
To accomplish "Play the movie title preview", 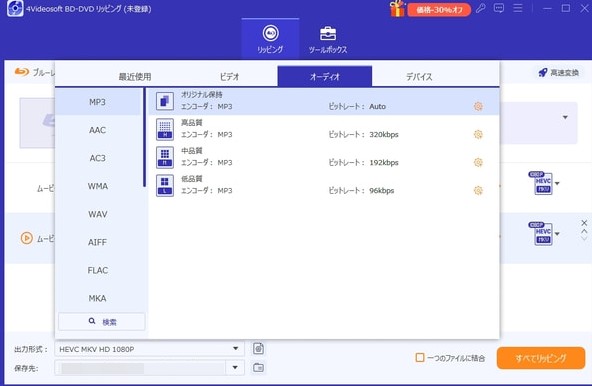I will tap(26, 238).
